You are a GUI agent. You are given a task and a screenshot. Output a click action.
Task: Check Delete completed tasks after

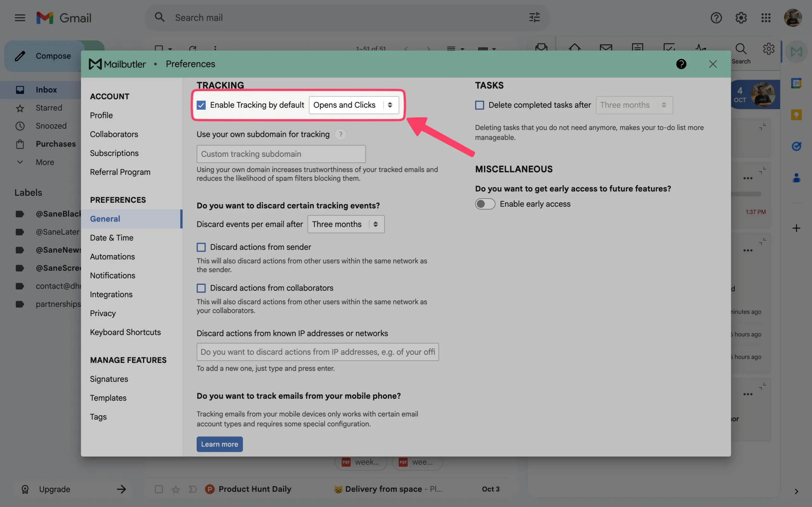[479, 105]
